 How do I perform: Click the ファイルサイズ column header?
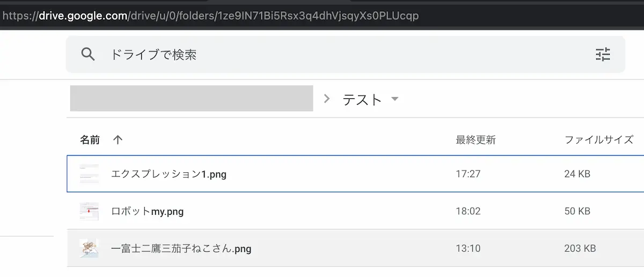[x=599, y=140]
